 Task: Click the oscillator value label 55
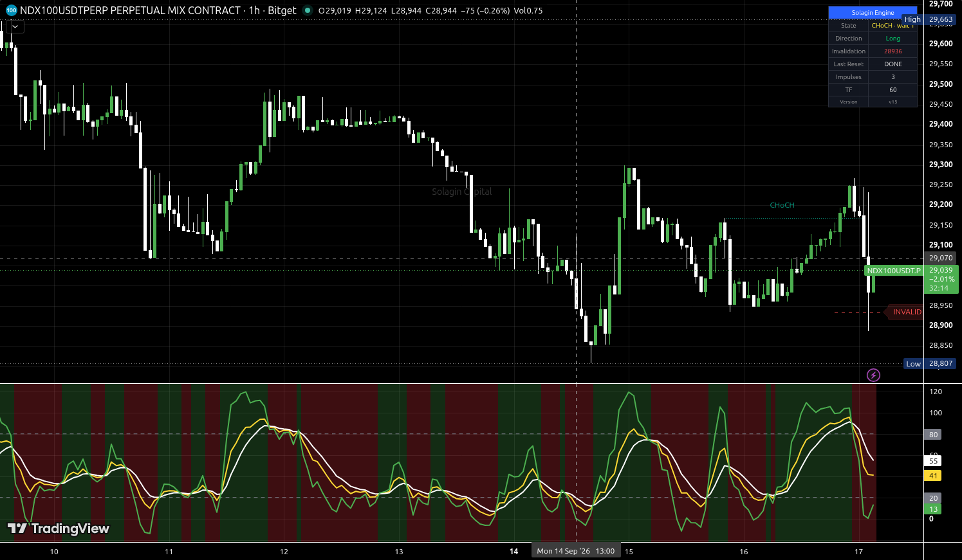[933, 461]
